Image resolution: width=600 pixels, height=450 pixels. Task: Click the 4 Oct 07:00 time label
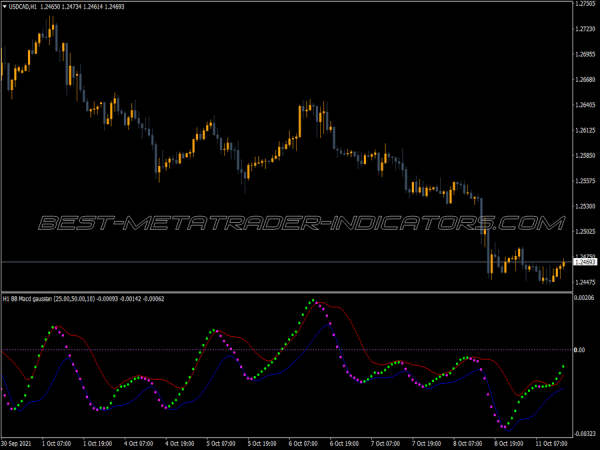coord(139,444)
